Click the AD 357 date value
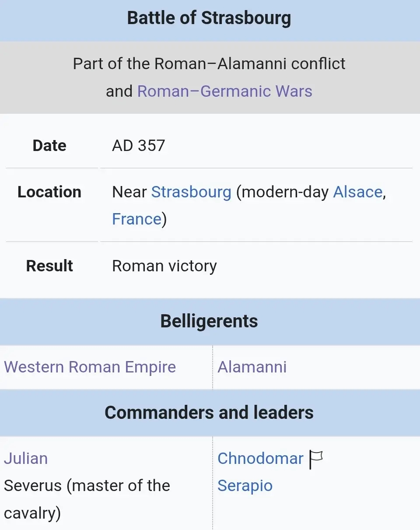 (138, 145)
